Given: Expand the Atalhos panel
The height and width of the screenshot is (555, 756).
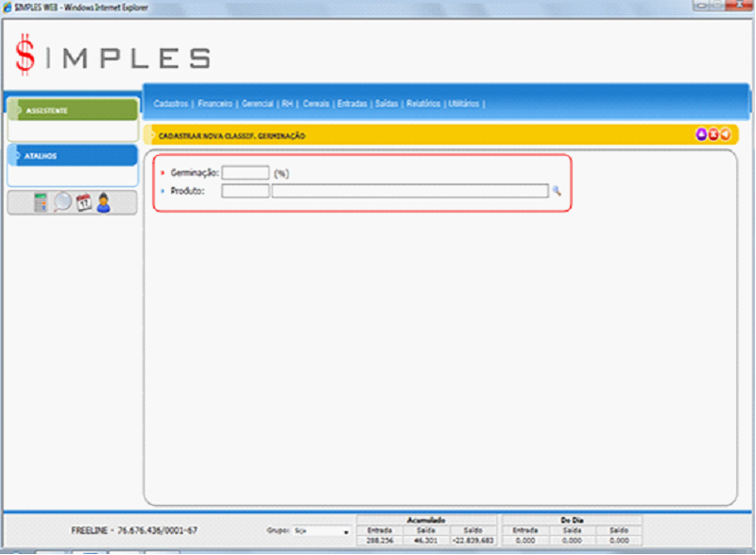Looking at the screenshot, I should [72, 156].
